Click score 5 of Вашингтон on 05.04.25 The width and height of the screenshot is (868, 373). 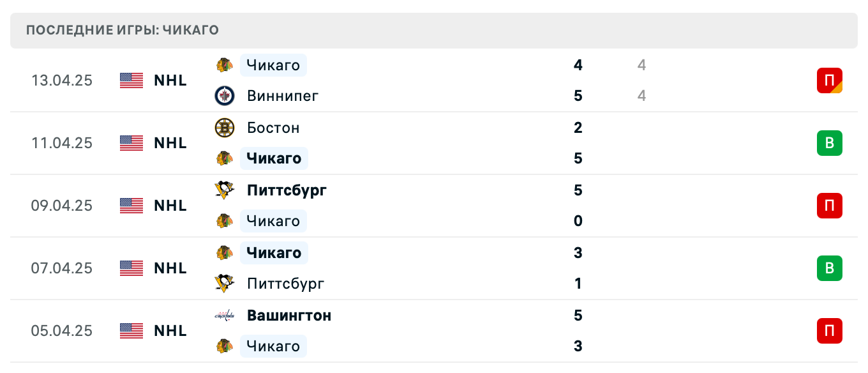[x=578, y=316]
